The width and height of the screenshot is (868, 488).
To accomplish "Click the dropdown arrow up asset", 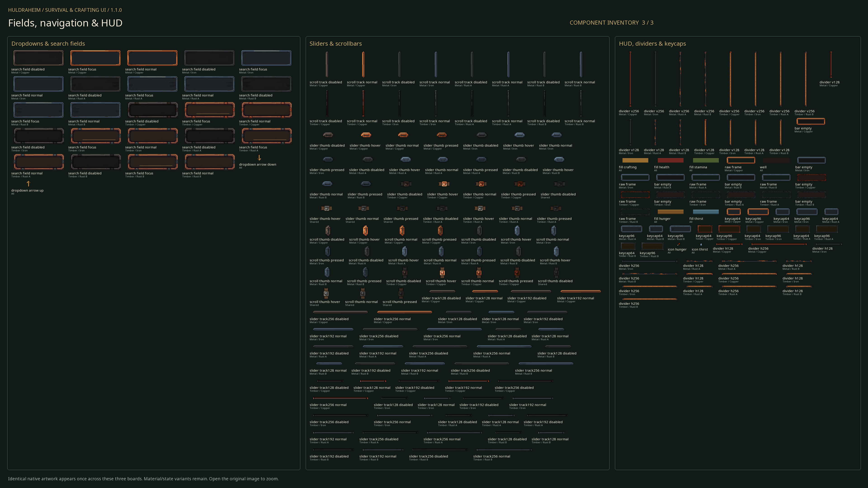I will coord(28,183).
